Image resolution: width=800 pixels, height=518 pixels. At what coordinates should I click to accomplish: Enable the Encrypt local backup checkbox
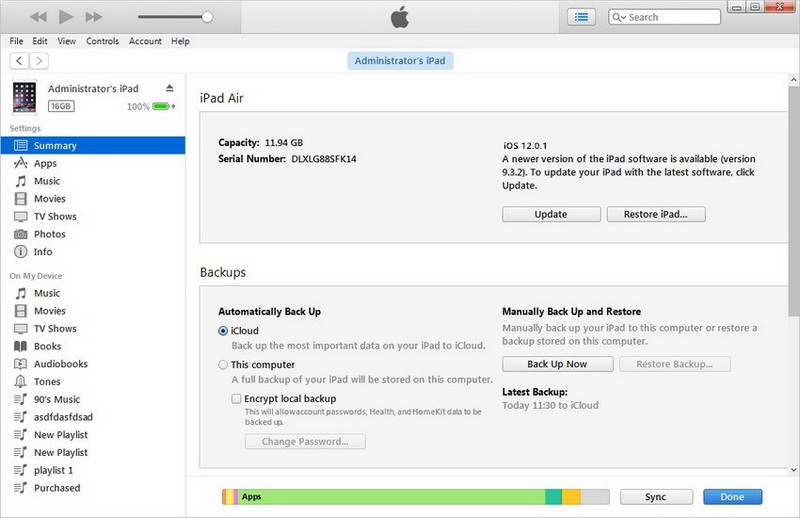click(x=237, y=398)
